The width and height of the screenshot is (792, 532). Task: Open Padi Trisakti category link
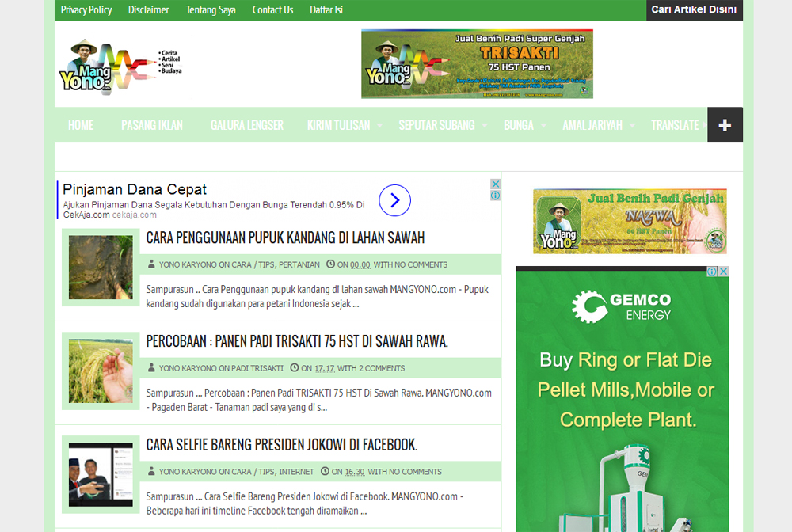point(257,368)
